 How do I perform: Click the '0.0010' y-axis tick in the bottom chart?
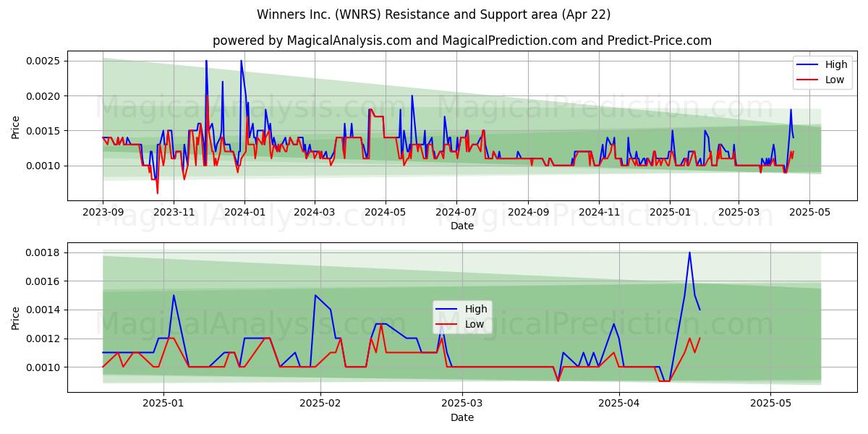pos(43,367)
